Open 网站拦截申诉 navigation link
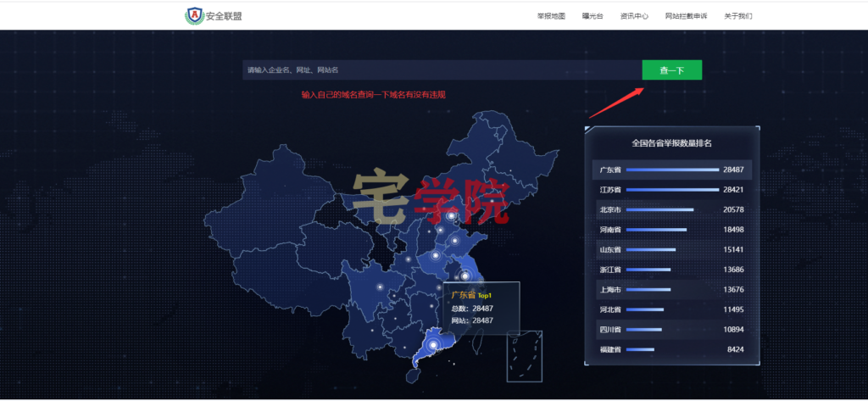This screenshot has width=868, height=401. [x=686, y=16]
